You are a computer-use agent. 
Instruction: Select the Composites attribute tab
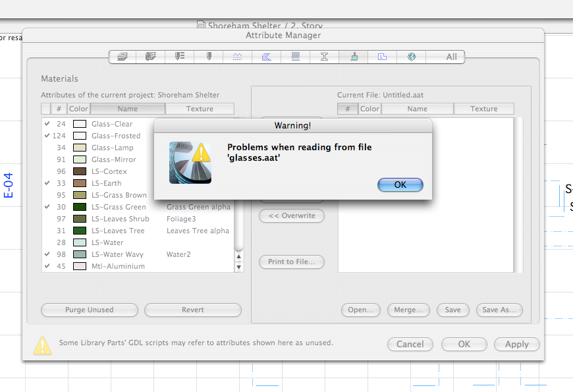296,57
